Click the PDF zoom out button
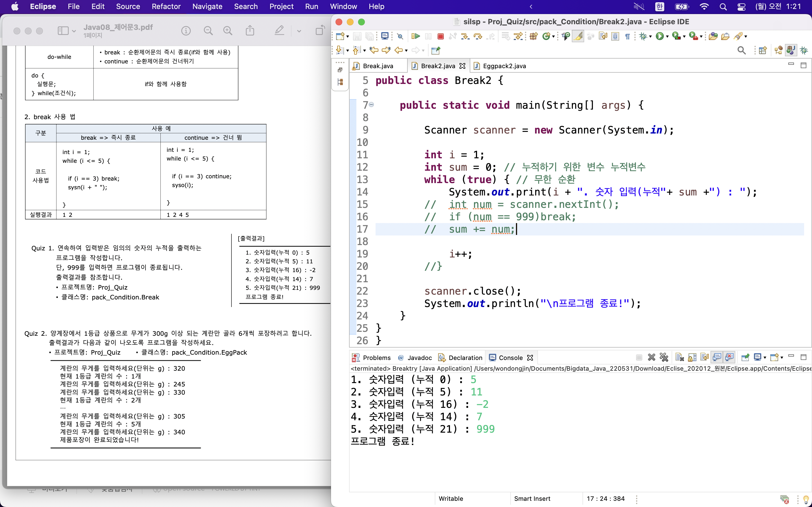The height and width of the screenshot is (507, 812). click(x=208, y=31)
